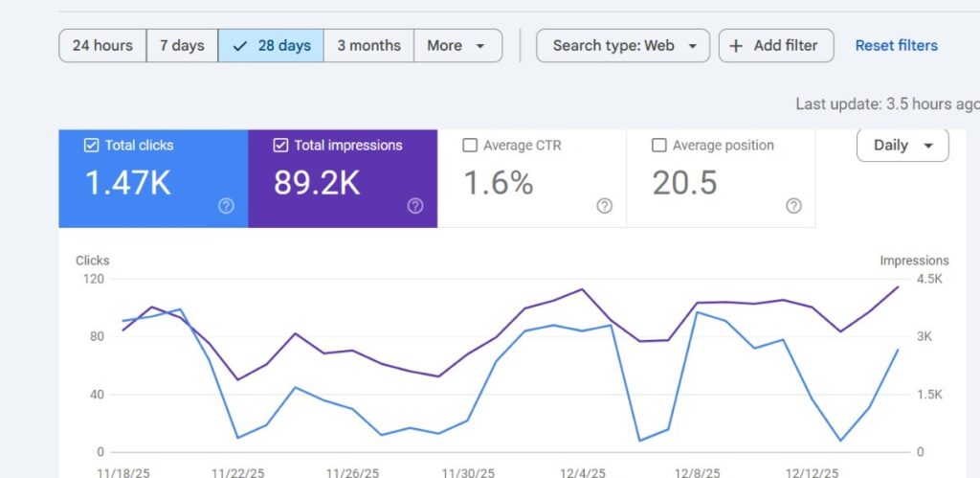Click the 12/8/25 point on clicks line

pos(697,312)
